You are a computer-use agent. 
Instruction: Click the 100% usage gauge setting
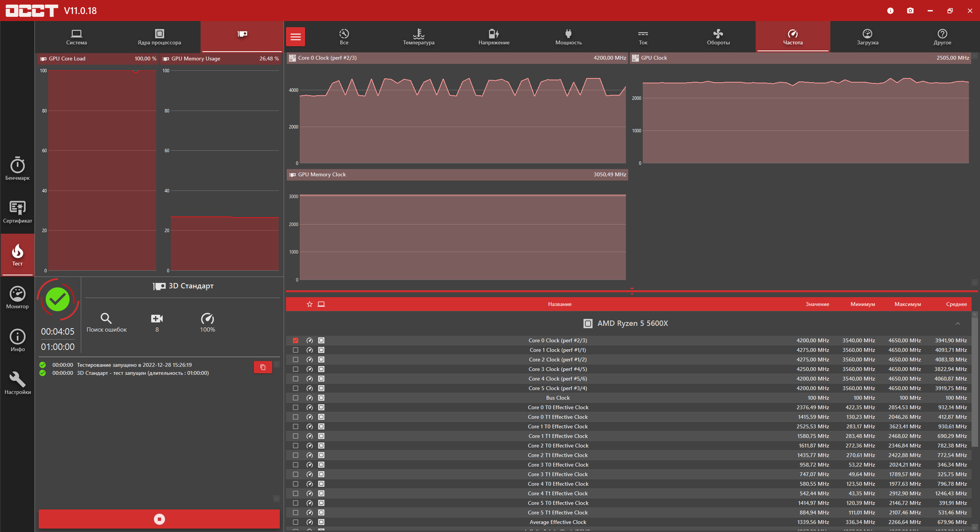207,319
